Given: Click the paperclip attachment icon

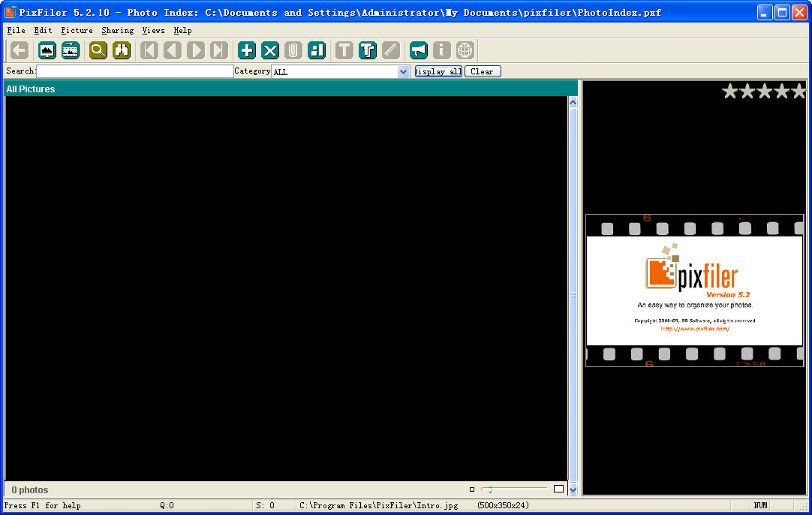Looking at the screenshot, I should tap(293, 50).
